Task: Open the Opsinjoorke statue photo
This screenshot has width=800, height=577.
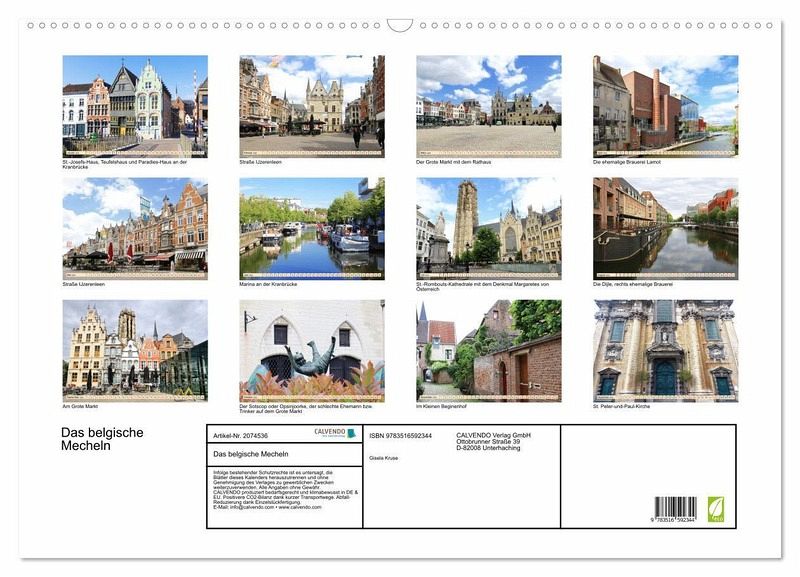Action: pyautogui.click(x=311, y=351)
